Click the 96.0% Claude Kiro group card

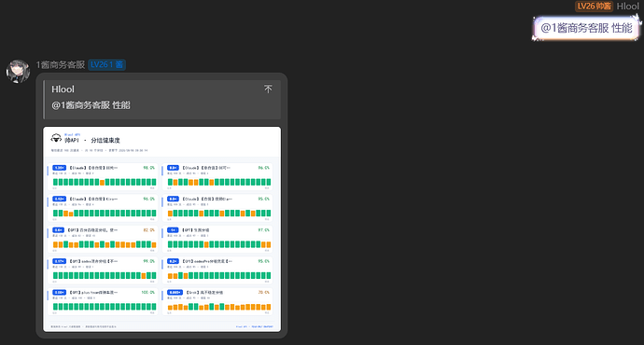(x=103, y=208)
